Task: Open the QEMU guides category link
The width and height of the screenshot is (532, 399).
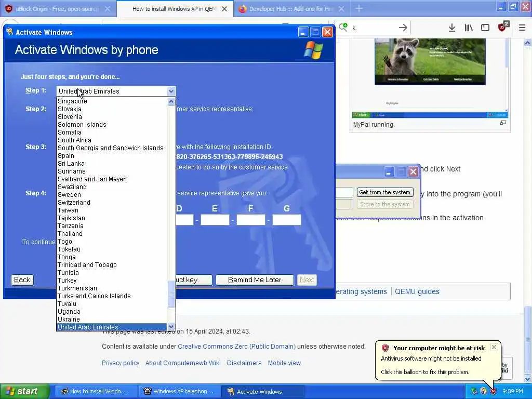Action: [x=417, y=291]
